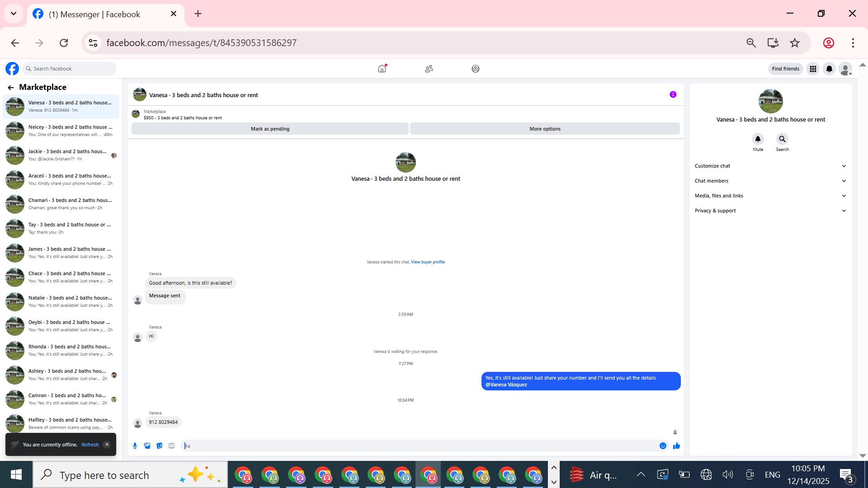
Task: Open the GIF picker icon
Action: (x=171, y=446)
